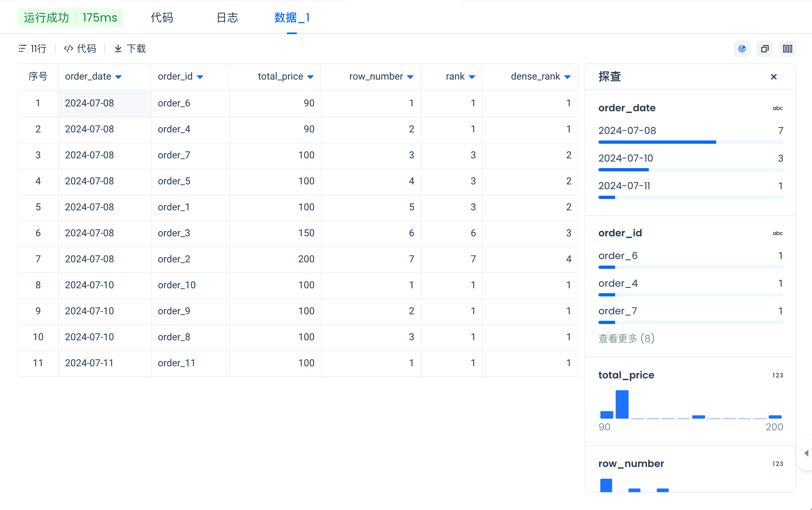Click the 2024-07-08 distribution bar in 探查
Screen dimensions: 812x510
click(x=657, y=142)
